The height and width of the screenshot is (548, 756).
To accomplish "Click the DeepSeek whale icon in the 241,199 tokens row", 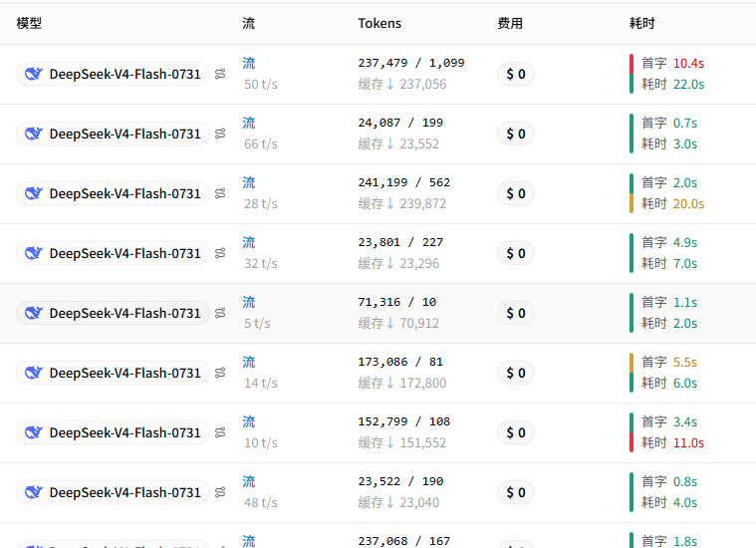I will click(34, 193).
